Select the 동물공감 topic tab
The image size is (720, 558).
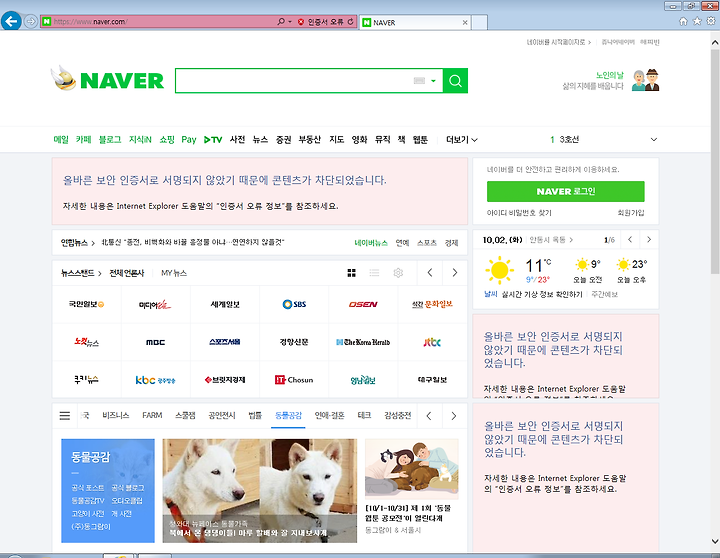288,415
